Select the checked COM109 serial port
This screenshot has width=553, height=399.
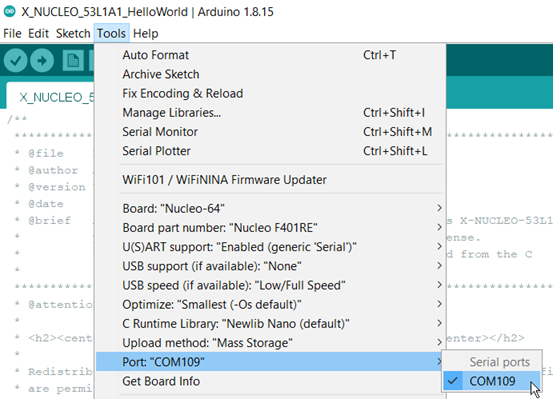492,381
